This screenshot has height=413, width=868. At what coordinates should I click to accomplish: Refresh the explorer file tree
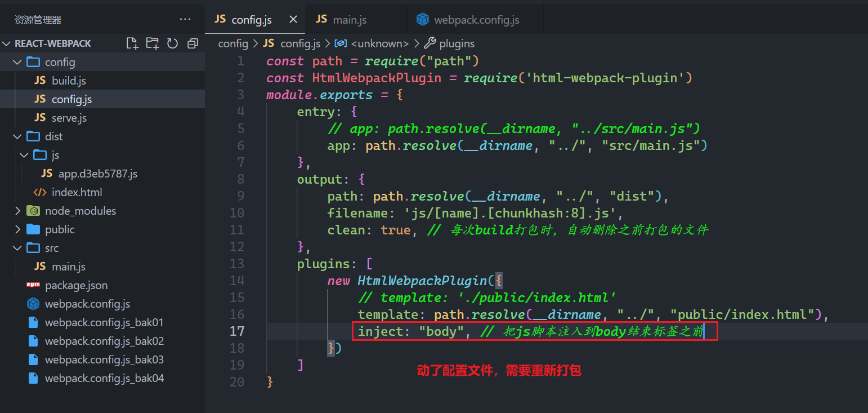click(173, 43)
